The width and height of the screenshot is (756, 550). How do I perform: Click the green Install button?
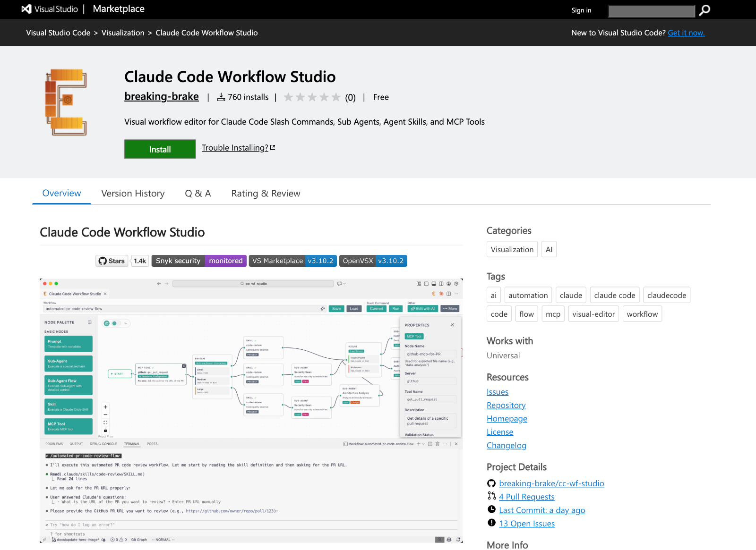(160, 149)
